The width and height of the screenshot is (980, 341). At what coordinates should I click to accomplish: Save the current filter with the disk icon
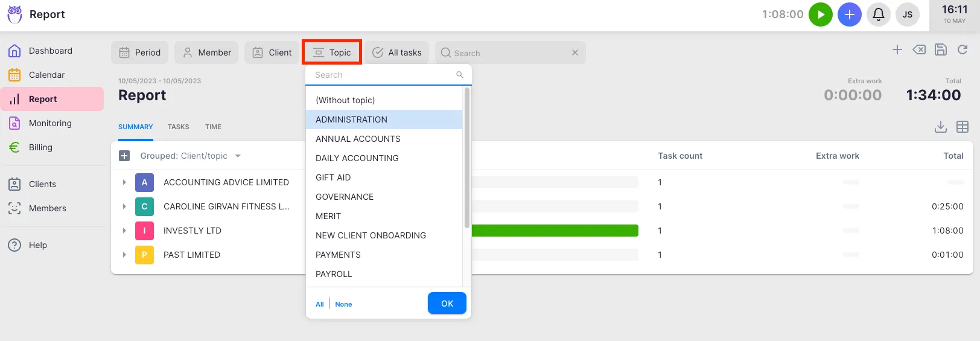(940, 50)
